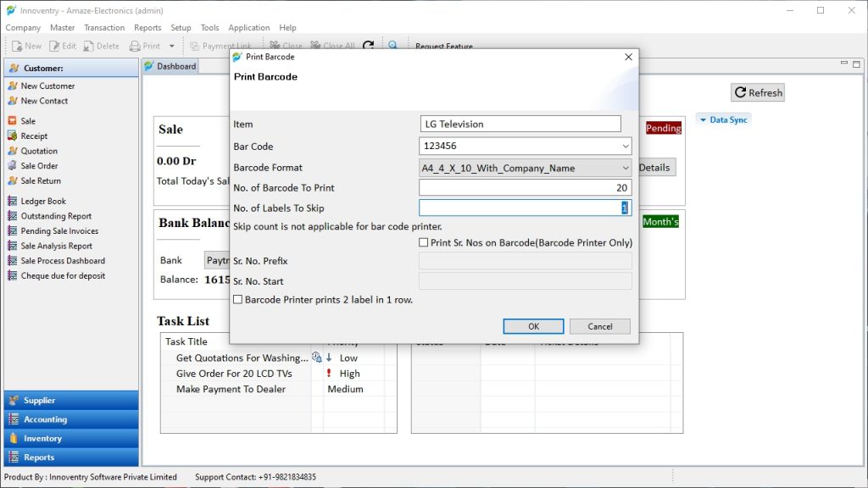Click the New toolbar icon

[17, 46]
